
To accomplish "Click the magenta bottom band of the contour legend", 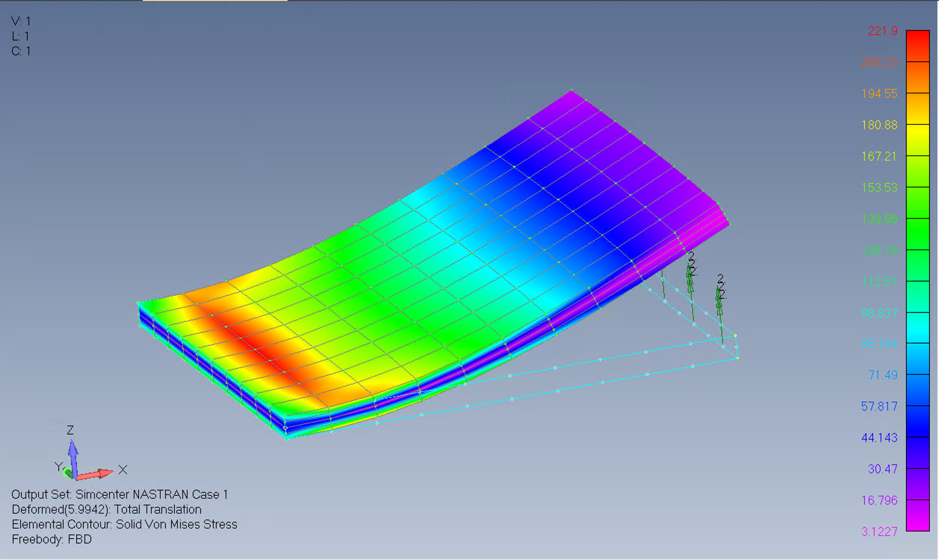I will (918, 516).
